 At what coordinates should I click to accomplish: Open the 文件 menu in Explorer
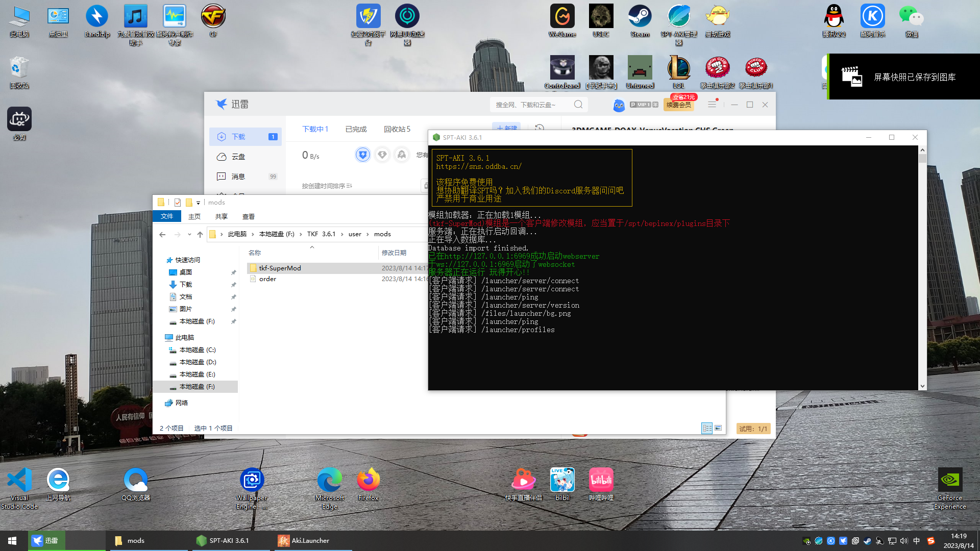pos(167,216)
